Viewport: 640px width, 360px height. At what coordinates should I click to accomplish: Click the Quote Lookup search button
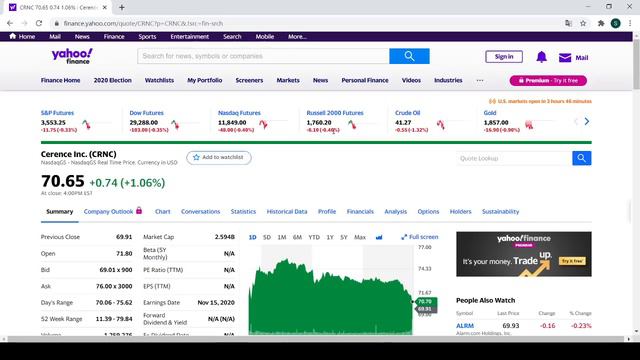pos(582,158)
